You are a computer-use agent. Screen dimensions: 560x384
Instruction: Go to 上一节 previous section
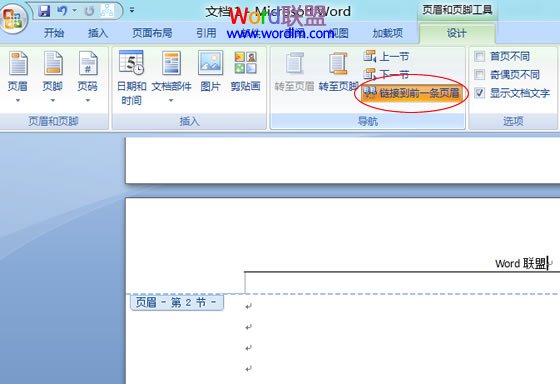click(x=386, y=56)
